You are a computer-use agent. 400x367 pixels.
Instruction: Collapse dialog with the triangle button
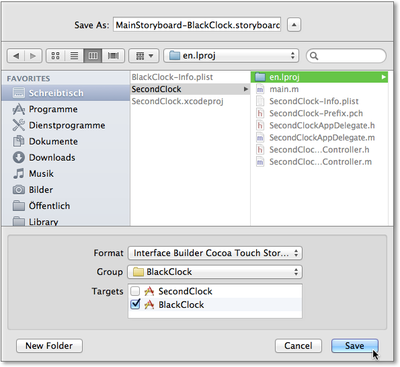294,25
